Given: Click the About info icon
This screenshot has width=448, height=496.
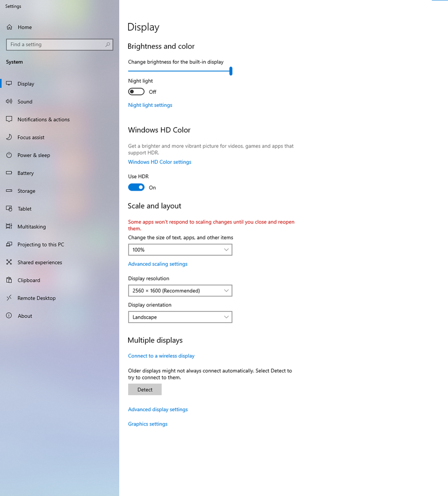Looking at the screenshot, I should tap(9, 315).
